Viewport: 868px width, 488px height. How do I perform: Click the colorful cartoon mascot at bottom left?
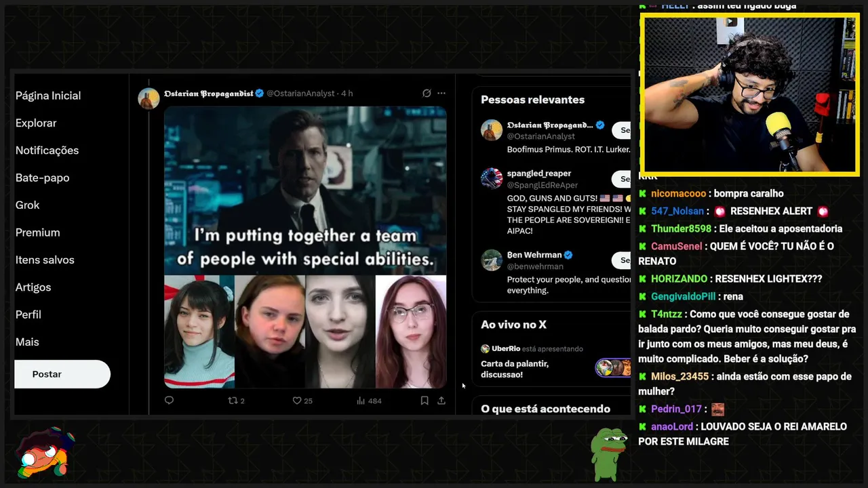click(45, 453)
